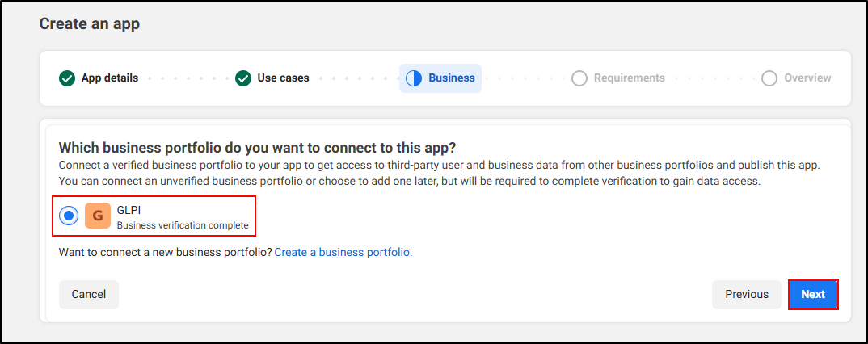The image size is (868, 344).
Task: Jump to the Requirements step
Action: point(629,78)
